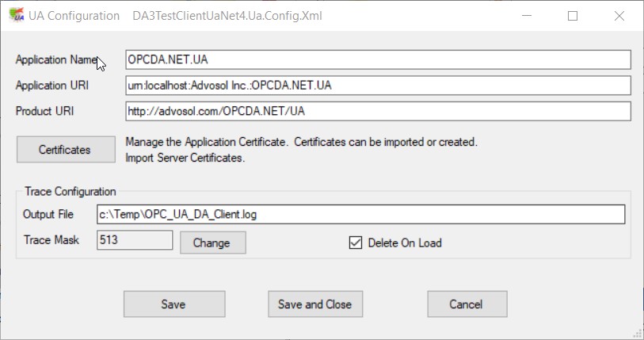Click the Change trace mask button
Screen dimensions: 644x340
click(x=211, y=243)
